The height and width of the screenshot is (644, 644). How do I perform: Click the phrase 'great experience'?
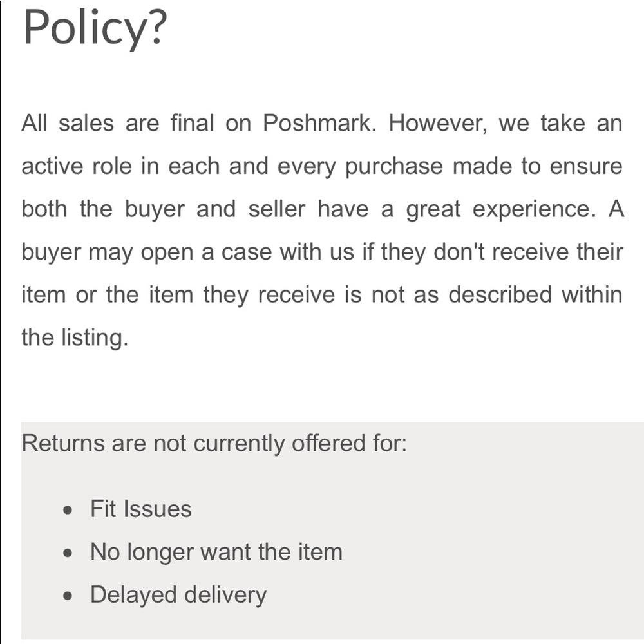coord(500,209)
